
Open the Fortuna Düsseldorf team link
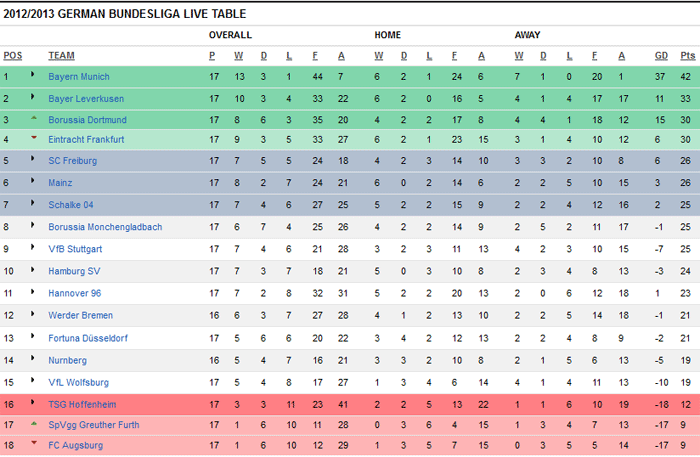88,338
